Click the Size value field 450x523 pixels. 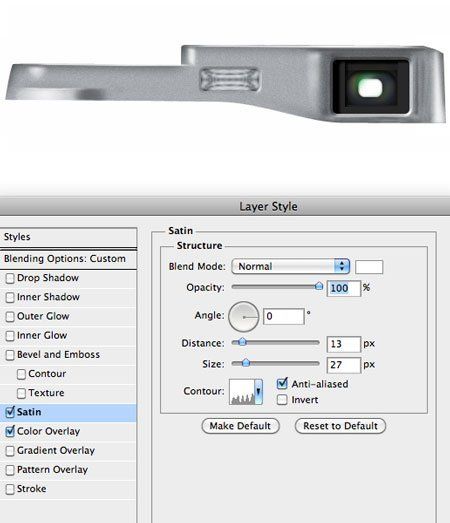344,365
